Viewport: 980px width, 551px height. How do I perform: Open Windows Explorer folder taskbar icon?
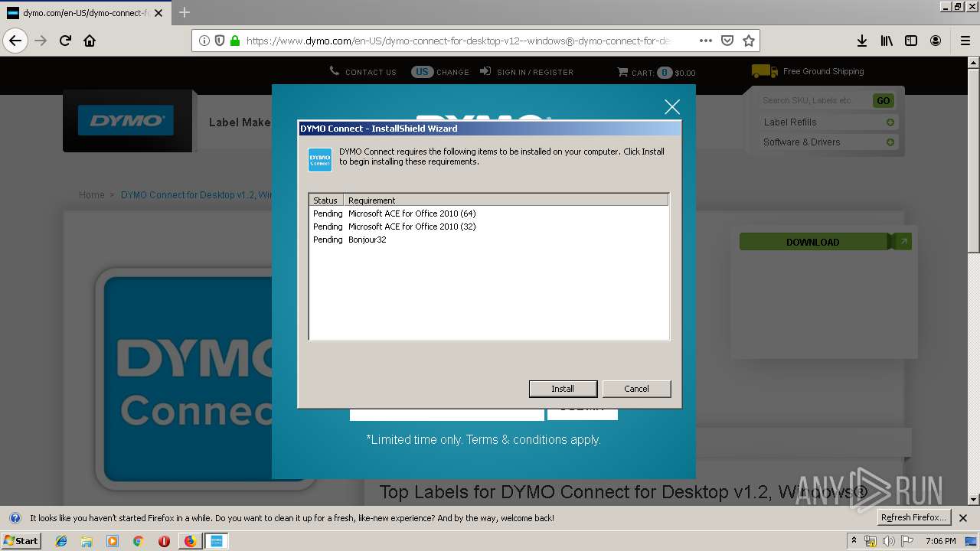(x=87, y=541)
